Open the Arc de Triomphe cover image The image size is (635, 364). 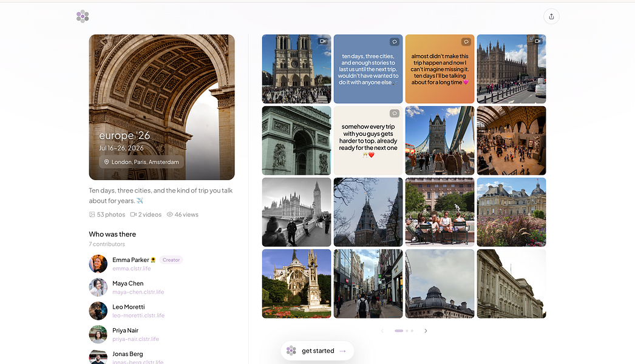click(162, 107)
